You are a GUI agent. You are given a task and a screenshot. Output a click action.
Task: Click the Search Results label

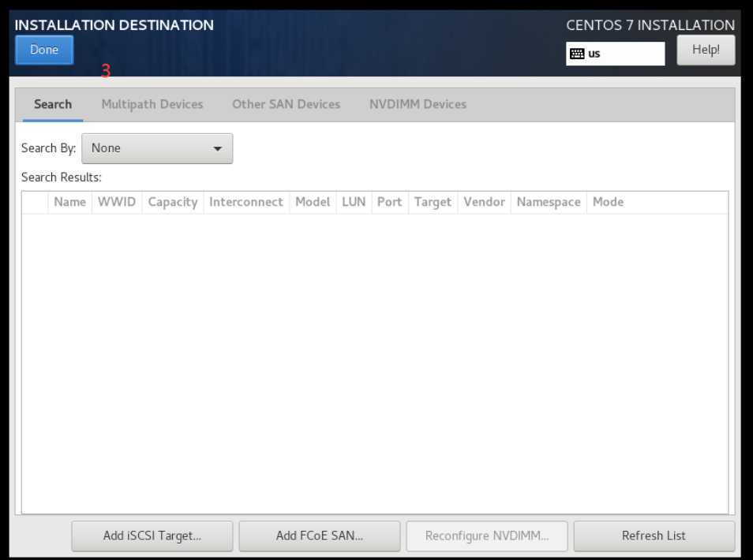click(62, 177)
